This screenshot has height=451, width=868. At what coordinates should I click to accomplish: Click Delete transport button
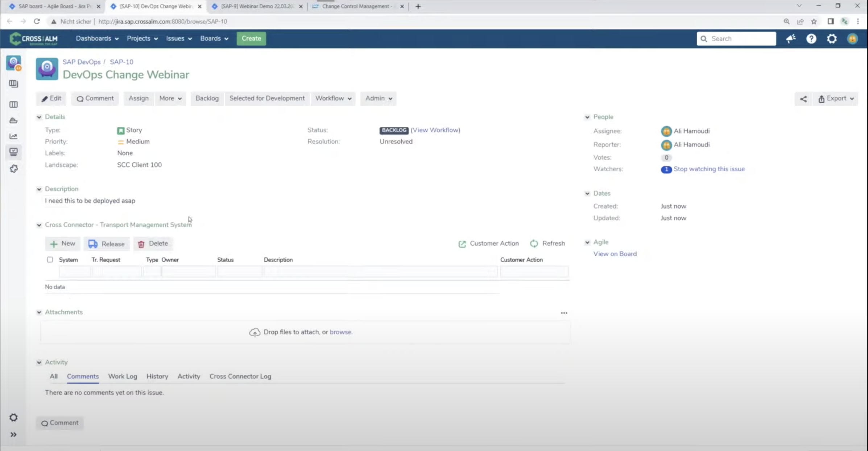point(153,244)
